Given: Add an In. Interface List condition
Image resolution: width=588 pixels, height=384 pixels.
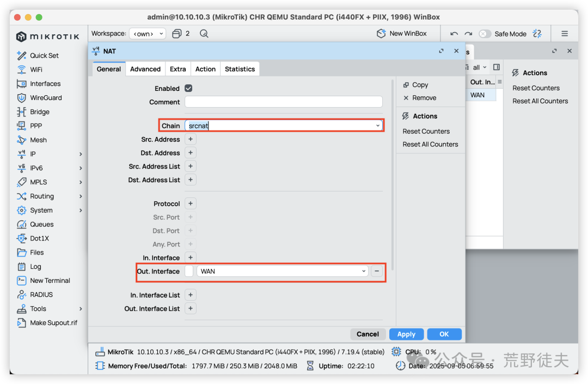Looking at the screenshot, I should click(x=191, y=295).
